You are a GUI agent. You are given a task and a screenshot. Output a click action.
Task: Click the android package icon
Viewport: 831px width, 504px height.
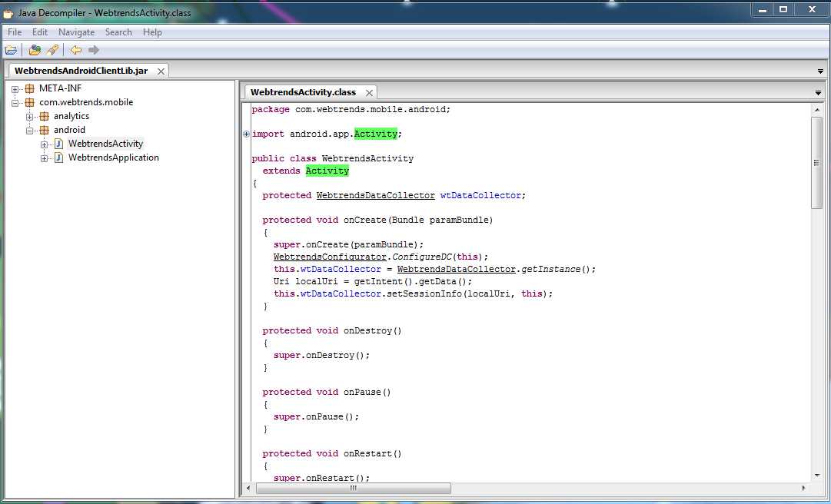45,131
